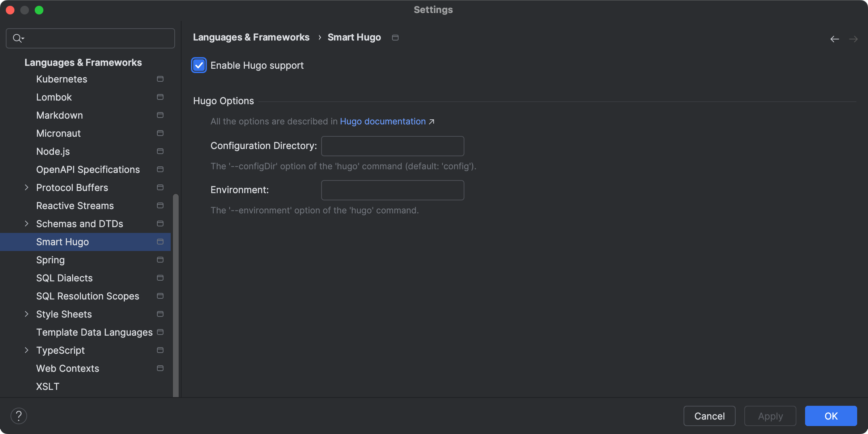Select the Micronaut settings item

[x=58, y=133]
